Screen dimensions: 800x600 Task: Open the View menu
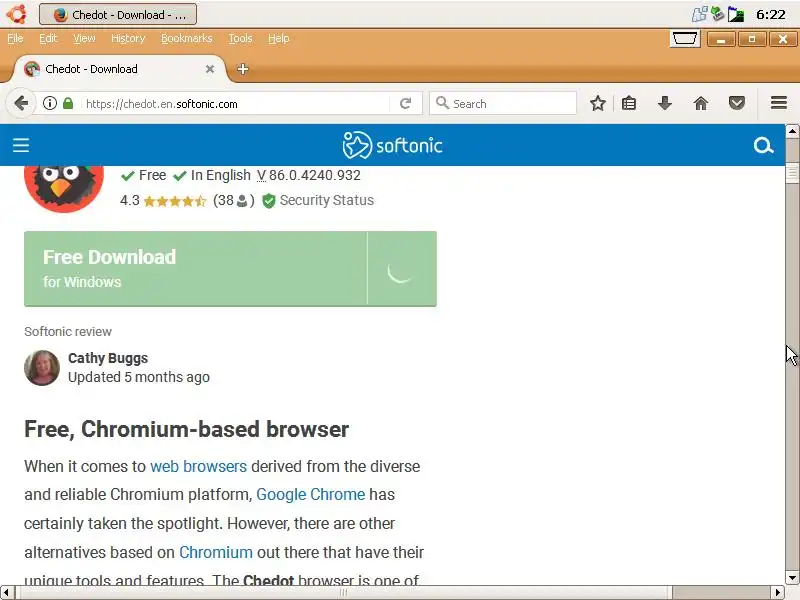coord(84,38)
